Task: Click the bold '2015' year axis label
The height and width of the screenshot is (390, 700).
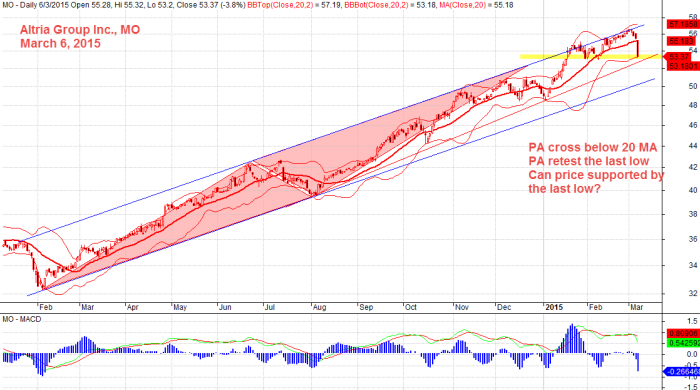Action: click(554, 307)
